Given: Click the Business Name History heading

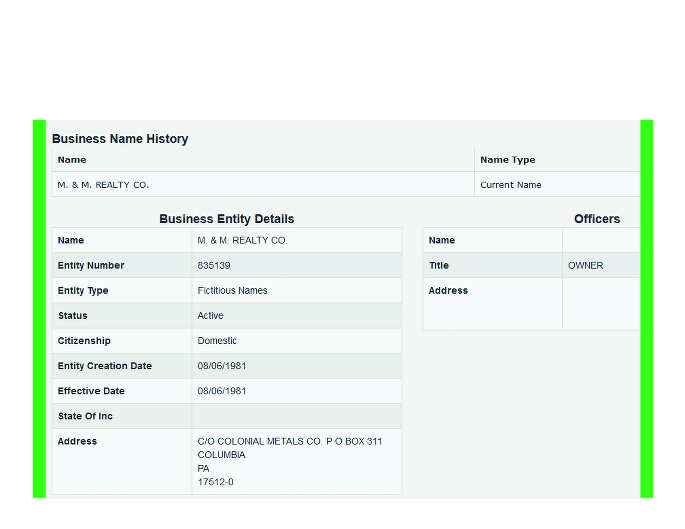Looking at the screenshot, I should click(120, 139).
